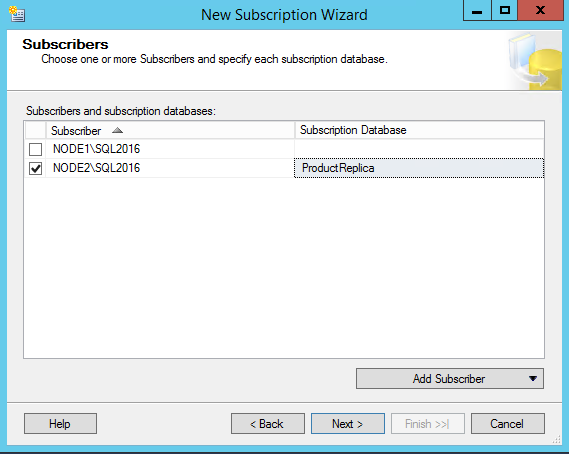Screen dimensions: 569x454
Task: Click the Finish >>| button
Action: [x=427, y=424]
